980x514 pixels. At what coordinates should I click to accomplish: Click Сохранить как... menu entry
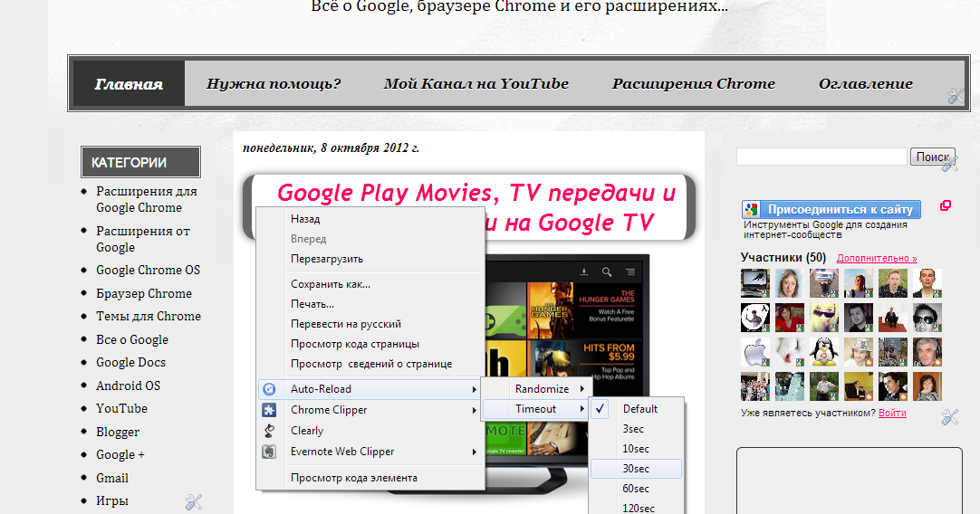[x=370, y=284]
